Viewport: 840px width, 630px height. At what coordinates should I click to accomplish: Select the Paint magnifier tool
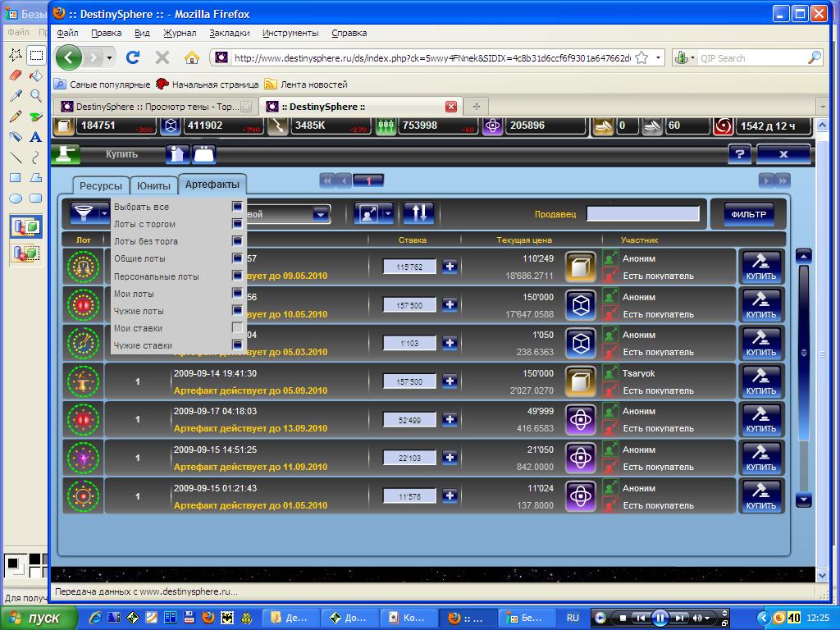click(x=35, y=96)
